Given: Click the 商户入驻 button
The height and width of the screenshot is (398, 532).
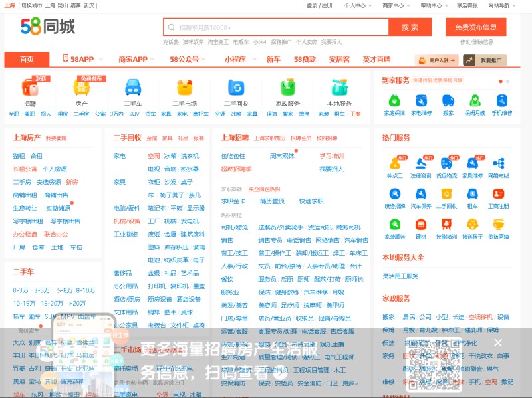Looking at the screenshot, I should 437,60.
